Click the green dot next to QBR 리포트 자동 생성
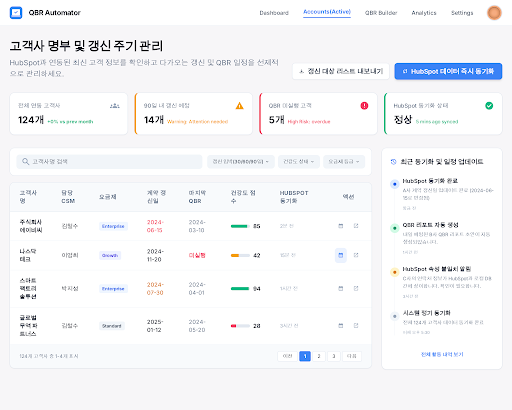The height and width of the screenshot is (410, 512). point(395,228)
